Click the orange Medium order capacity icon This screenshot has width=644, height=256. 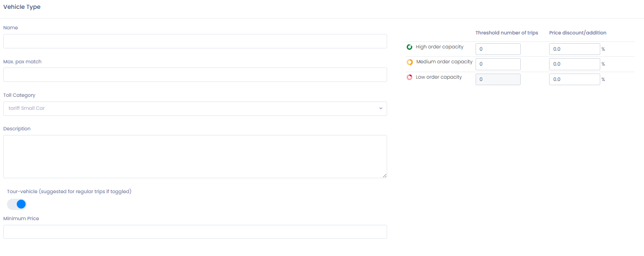click(410, 62)
